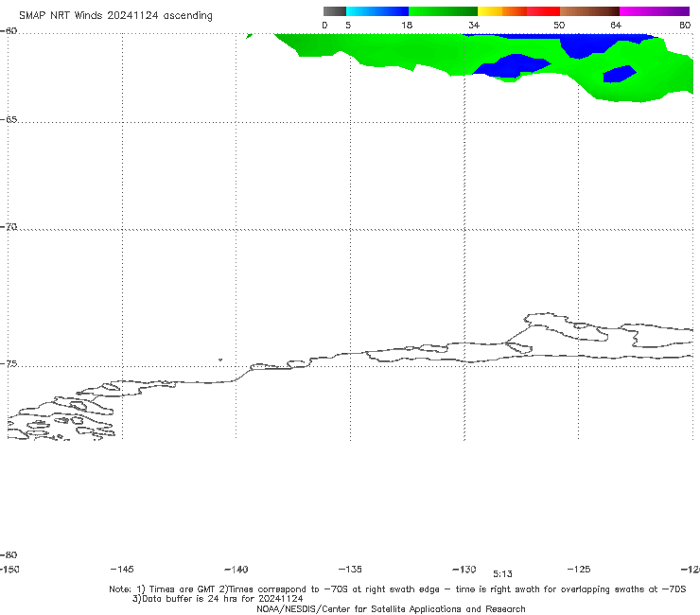Click the longitude label '-140'
Image resolution: width=700 pixels, height=615 pixels.
tap(236, 570)
